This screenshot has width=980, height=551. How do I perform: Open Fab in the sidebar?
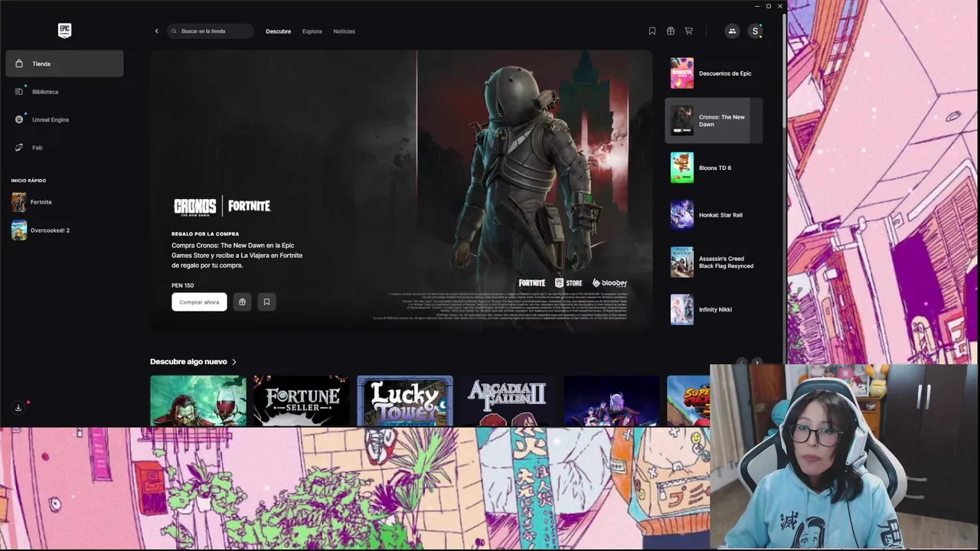click(64, 148)
